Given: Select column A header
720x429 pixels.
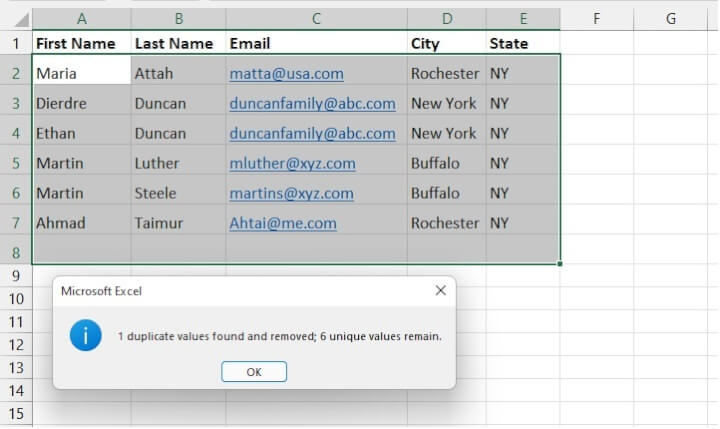Looking at the screenshot, I should [81, 18].
